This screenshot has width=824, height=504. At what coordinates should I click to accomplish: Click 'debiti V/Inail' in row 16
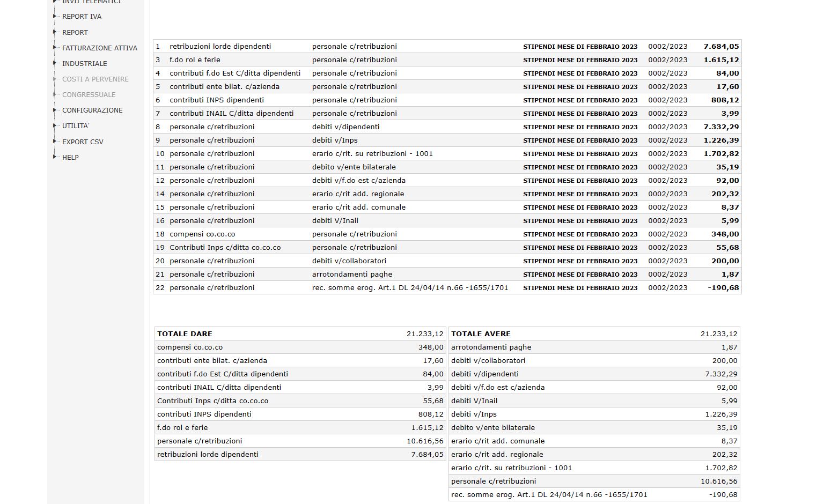pyautogui.click(x=335, y=220)
